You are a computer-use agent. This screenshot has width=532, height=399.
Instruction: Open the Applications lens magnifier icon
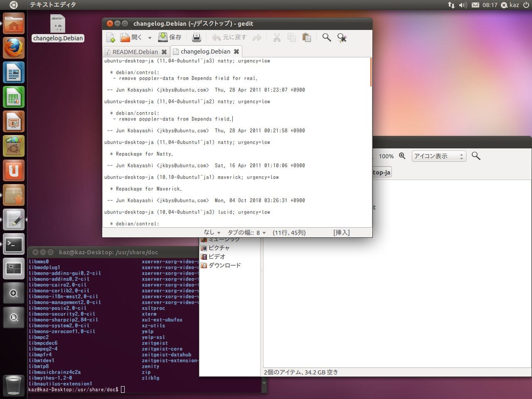[14, 293]
